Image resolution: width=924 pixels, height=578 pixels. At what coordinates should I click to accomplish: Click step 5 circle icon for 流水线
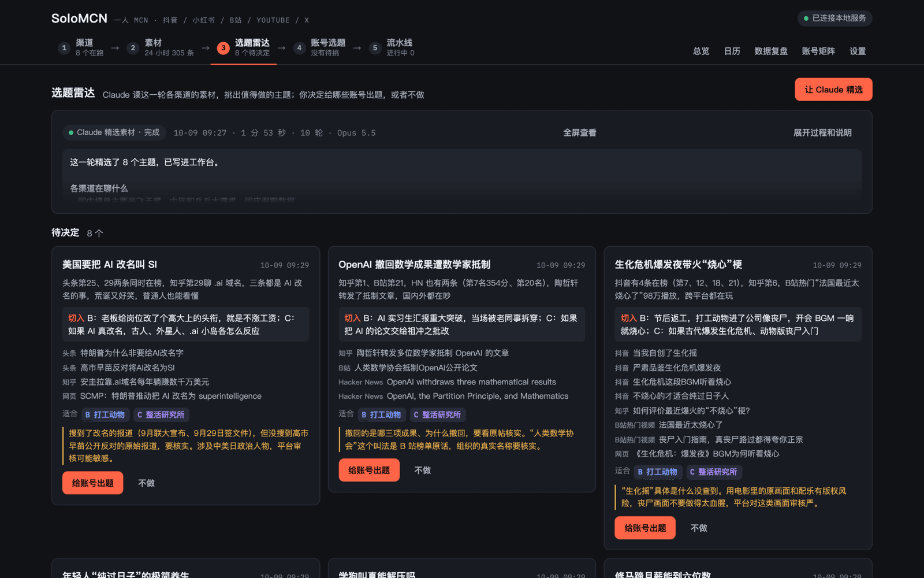tap(375, 48)
